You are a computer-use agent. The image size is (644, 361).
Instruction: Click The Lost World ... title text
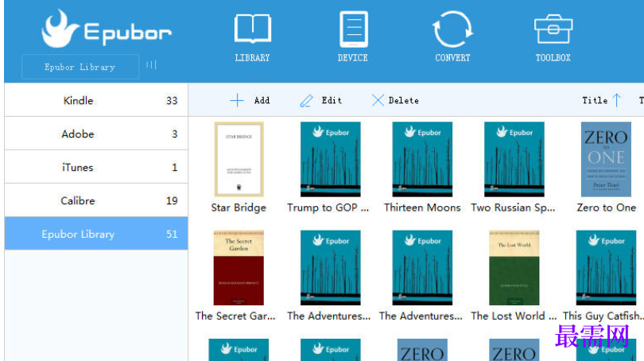coord(514,316)
